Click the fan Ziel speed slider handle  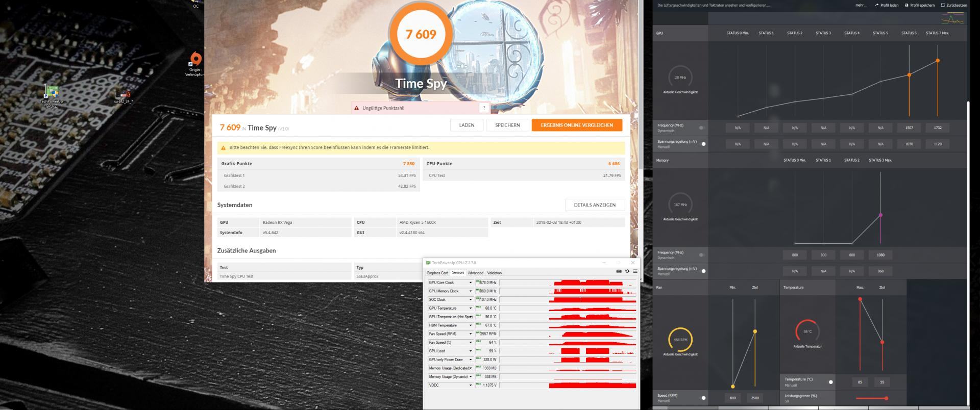(x=755, y=331)
